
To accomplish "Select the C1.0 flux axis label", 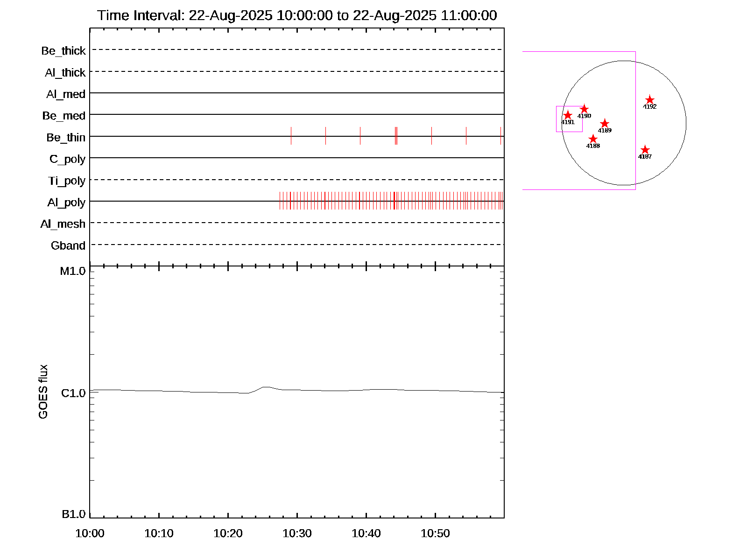I will click(x=73, y=393).
